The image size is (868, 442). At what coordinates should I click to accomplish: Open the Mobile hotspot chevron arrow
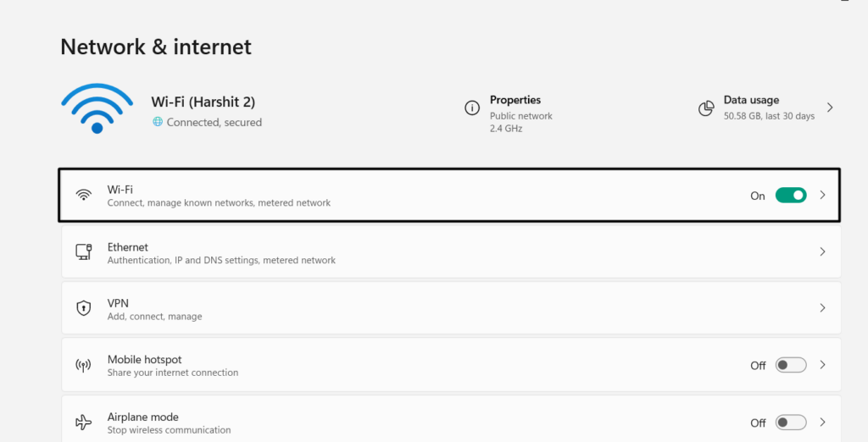pos(822,366)
